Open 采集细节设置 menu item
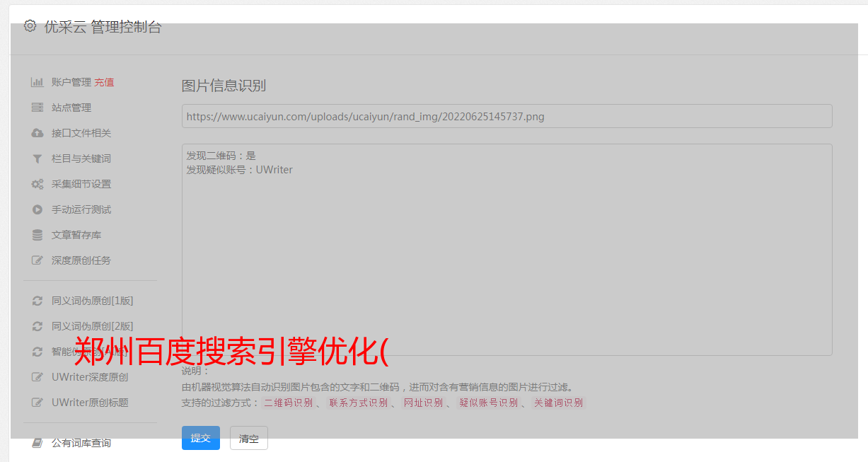The image size is (868, 462). [x=81, y=184]
